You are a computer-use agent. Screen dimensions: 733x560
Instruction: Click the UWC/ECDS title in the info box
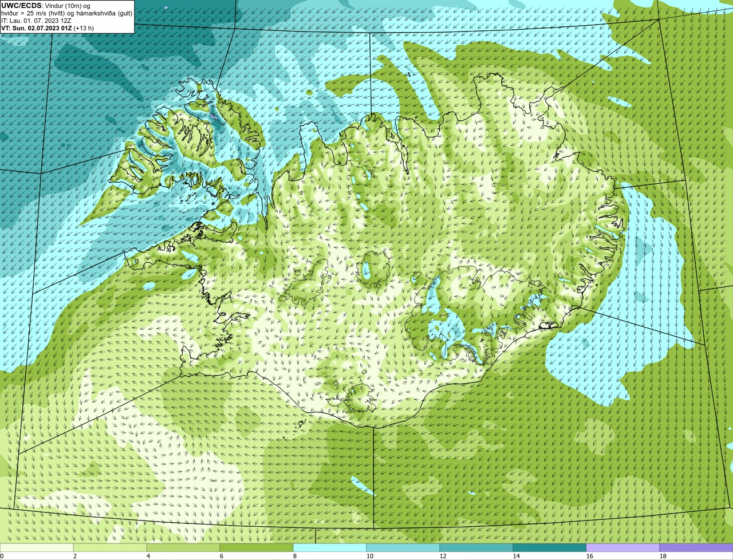21,6
